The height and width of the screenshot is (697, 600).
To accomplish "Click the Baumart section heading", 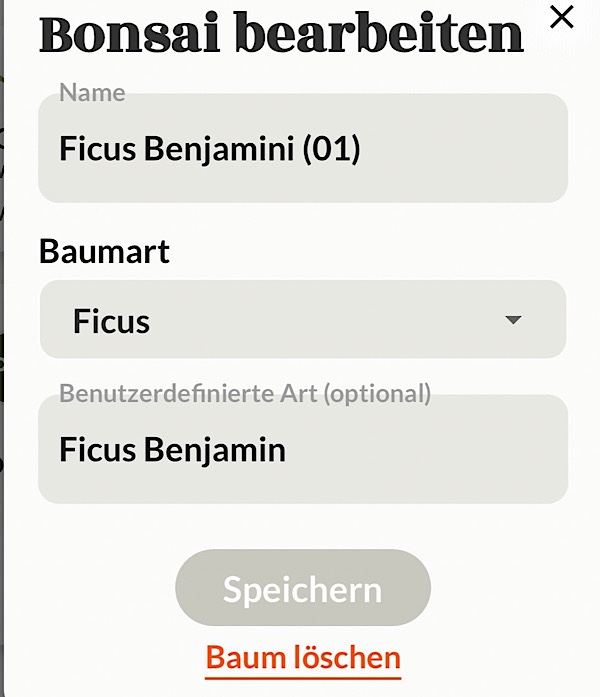I will [104, 251].
